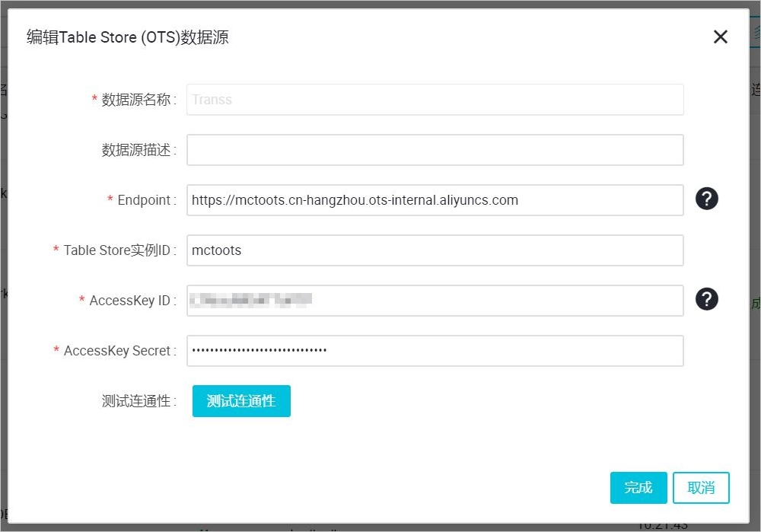The height and width of the screenshot is (532, 761).
Task: Click the 完成 finish button
Action: tap(638, 487)
